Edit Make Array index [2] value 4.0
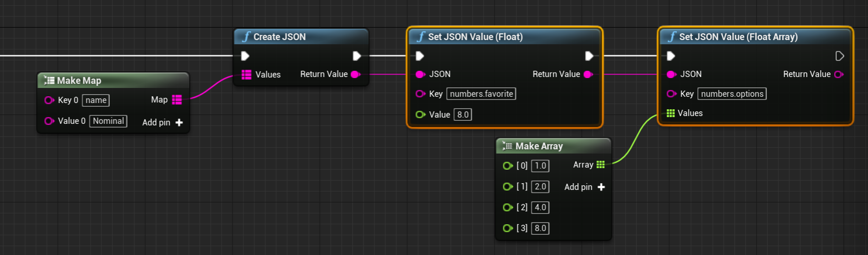 pyautogui.click(x=540, y=208)
